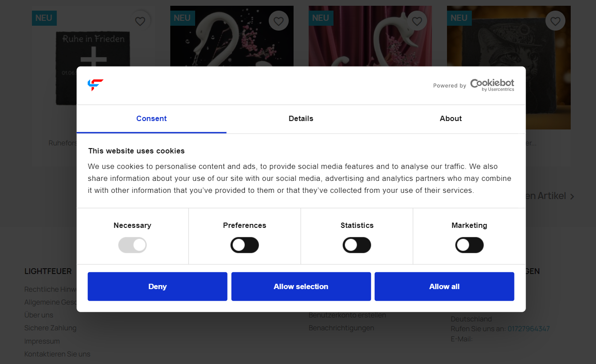The height and width of the screenshot is (364, 596).
Task: Open the Benachrichtigungen link
Action: [341, 328]
